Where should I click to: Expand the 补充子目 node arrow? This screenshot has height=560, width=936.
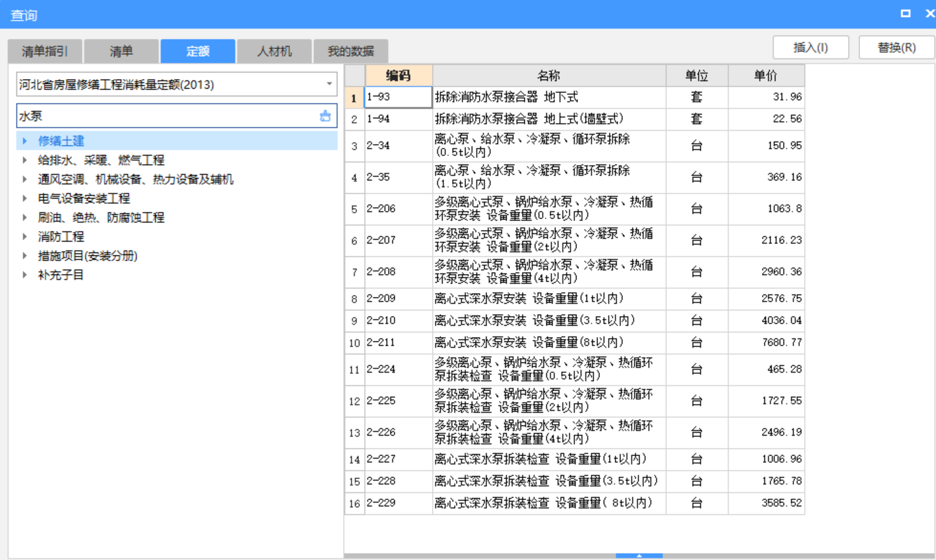[24, 275]
